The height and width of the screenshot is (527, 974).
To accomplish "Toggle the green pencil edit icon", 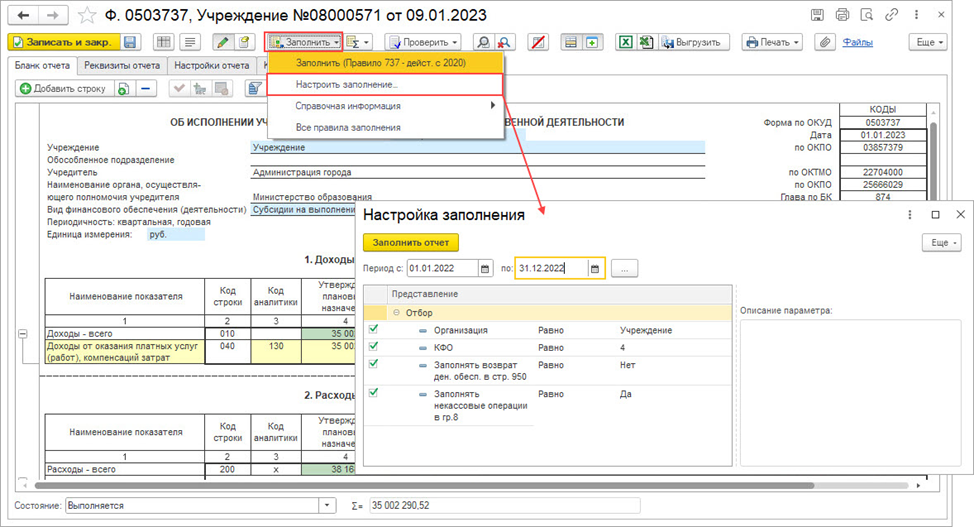I will (222, 42).
